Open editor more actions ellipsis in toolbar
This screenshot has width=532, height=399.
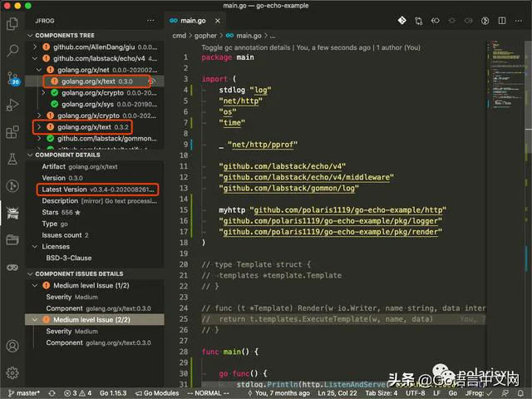[x=519, y=21]
